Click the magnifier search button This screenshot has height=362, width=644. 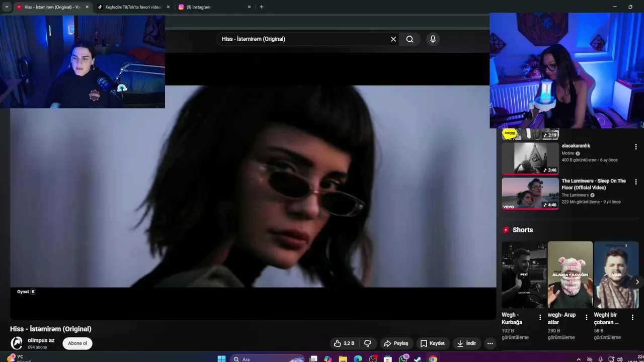click(x=410, y=39)
